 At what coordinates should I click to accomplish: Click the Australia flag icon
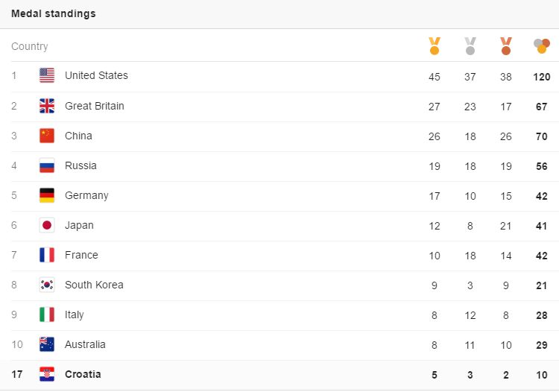coord(47,344)
